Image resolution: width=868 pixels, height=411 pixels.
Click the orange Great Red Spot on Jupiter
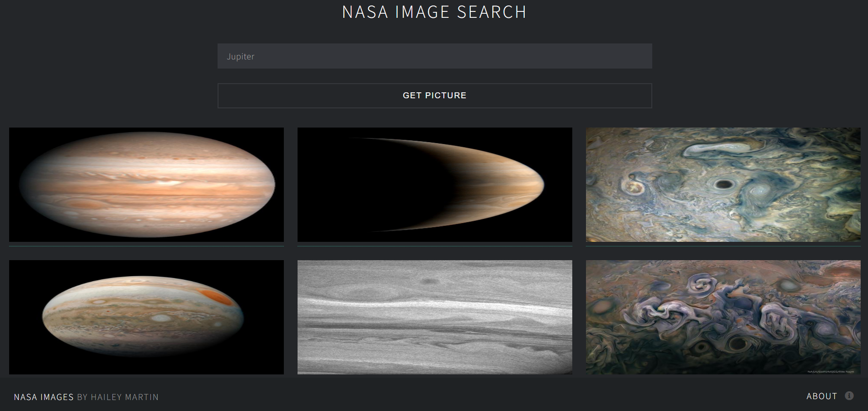[x=216, y=297]
